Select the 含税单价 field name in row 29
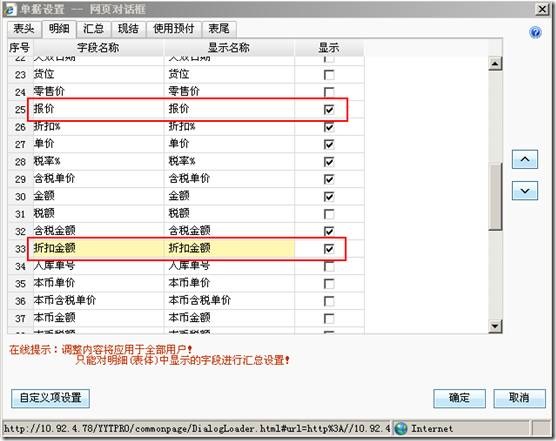 coord(98,179)
